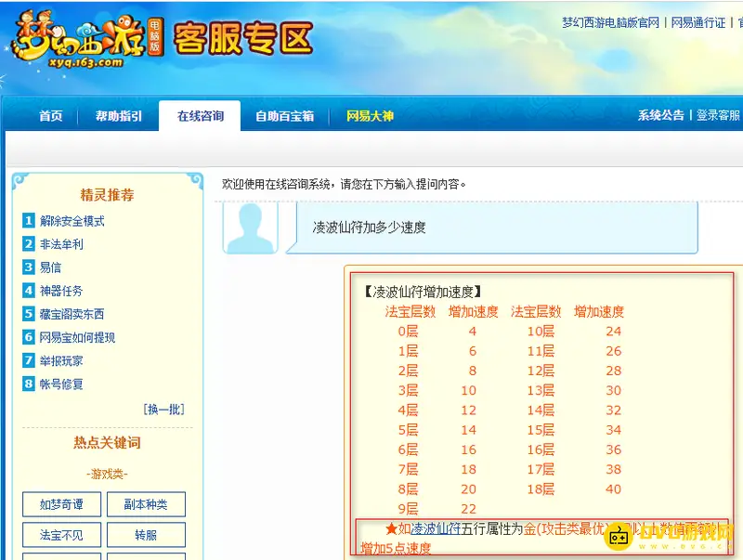The height and width of the screenshot is (560, 743).
Task: Click the 转服 keyword button
Action: pyautogui.click(x=146, y=535)
